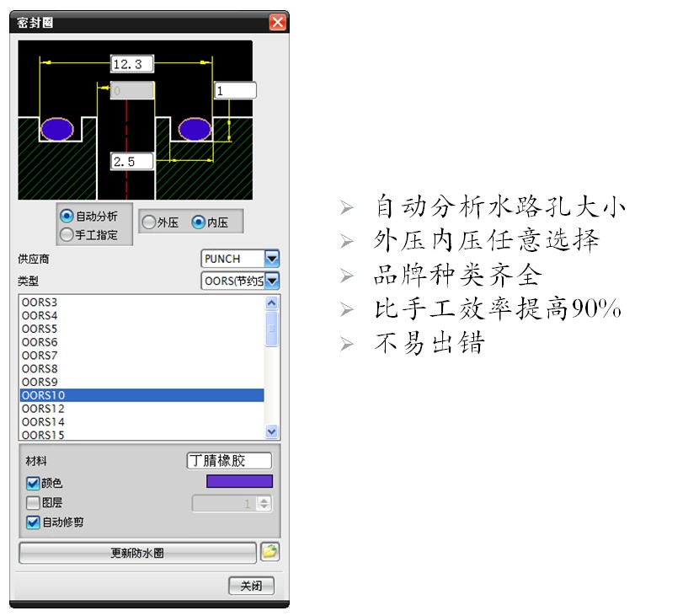699x616 pixels.
Task: Choose the 内压 pressure option
Action: [199, 222]
